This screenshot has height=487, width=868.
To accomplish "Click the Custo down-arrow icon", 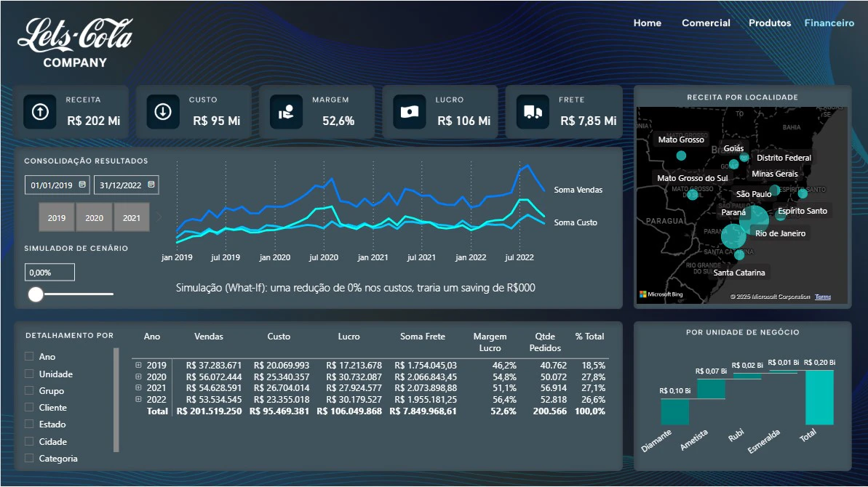I will (x=163, y=112).
